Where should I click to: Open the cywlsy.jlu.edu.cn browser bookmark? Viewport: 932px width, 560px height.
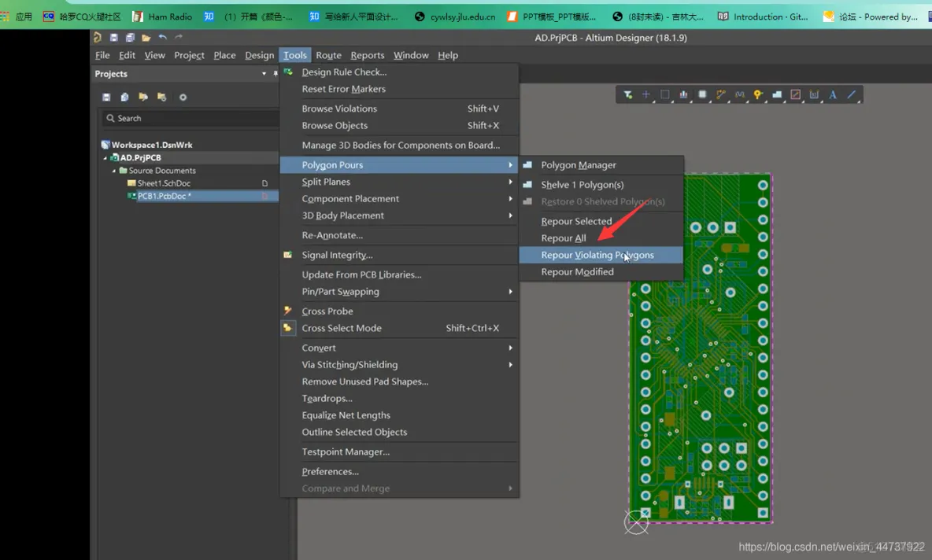click(x=455, y=17)
